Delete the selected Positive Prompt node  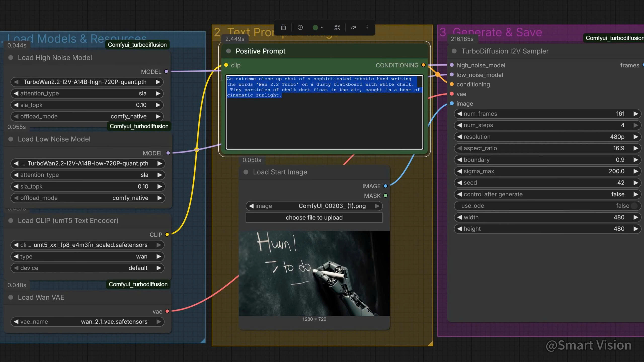(283, 27)
